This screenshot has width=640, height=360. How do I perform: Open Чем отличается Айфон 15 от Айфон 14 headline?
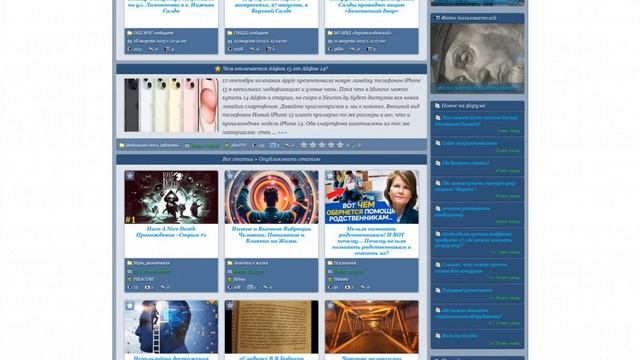point(275,69)
